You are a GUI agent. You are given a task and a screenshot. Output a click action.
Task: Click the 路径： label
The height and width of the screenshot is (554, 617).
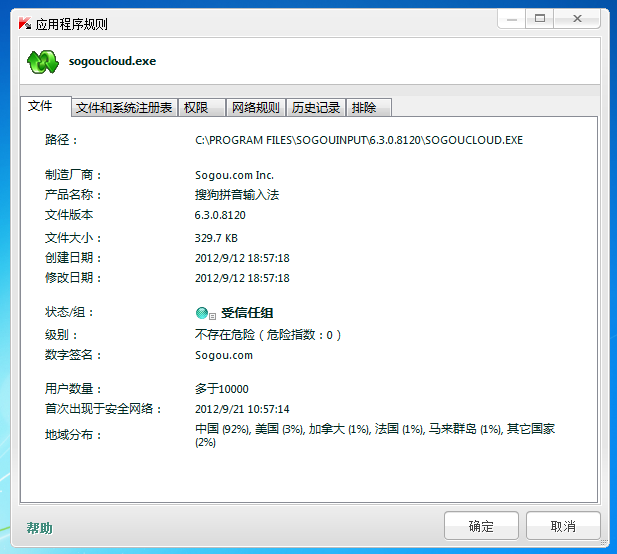61,140
